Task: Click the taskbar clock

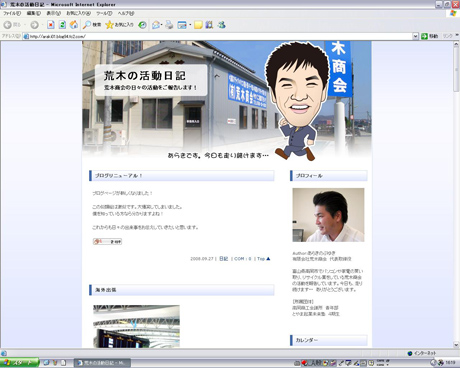Action: [450, 363]
